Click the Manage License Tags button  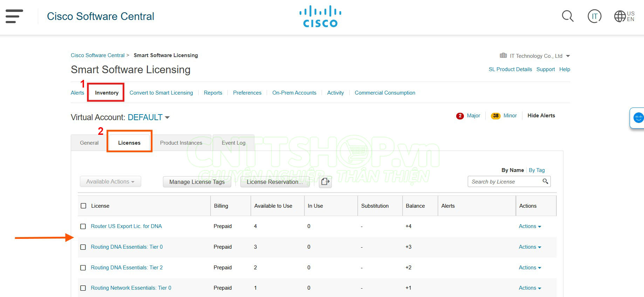click(x=197, y=182)
